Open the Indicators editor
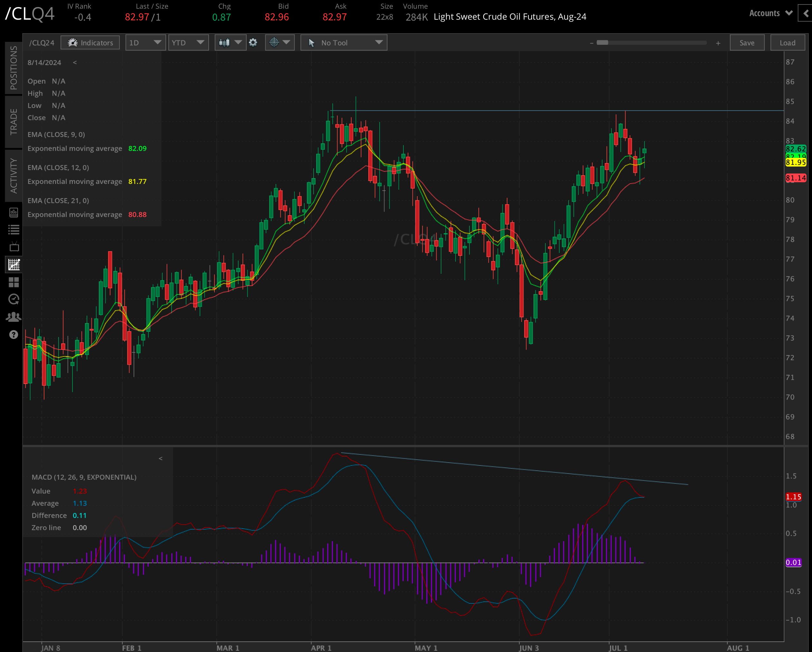This screenshot has height=652, width=812. point(90,42)
